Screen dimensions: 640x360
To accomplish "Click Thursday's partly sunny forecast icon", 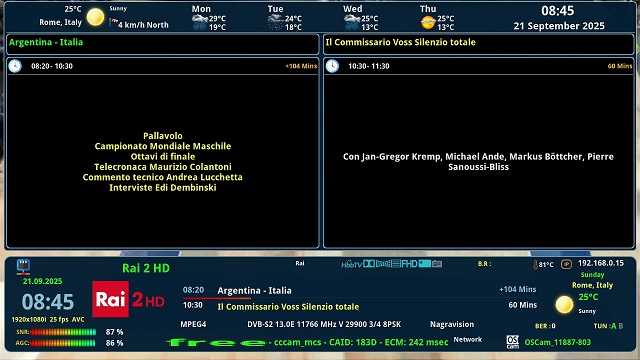I will point(428,22).
